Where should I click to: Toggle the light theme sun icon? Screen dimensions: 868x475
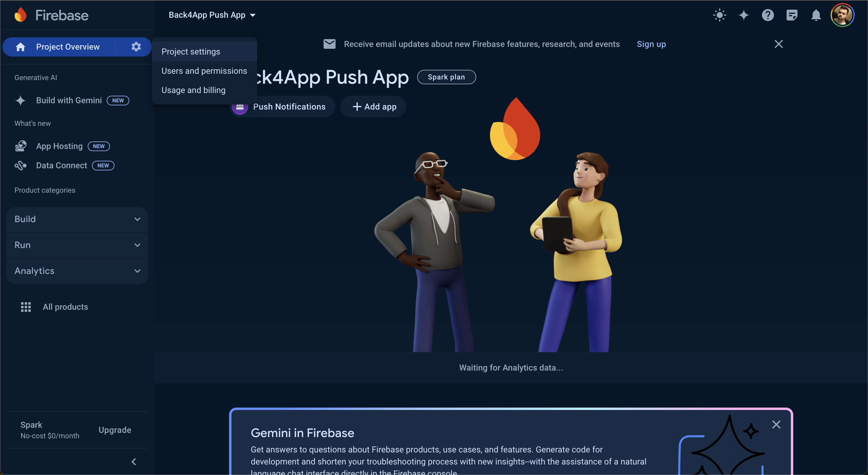(x=719, y=15)
